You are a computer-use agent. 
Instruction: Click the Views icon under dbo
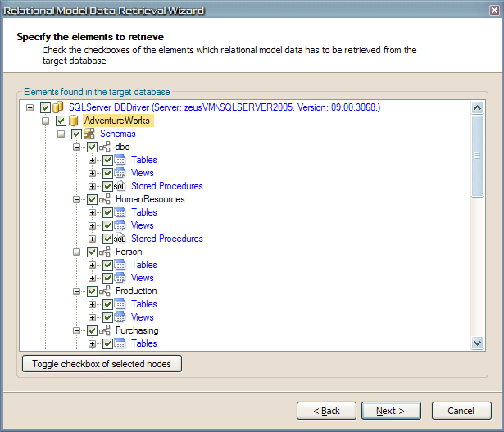click(x=120, y=173)
